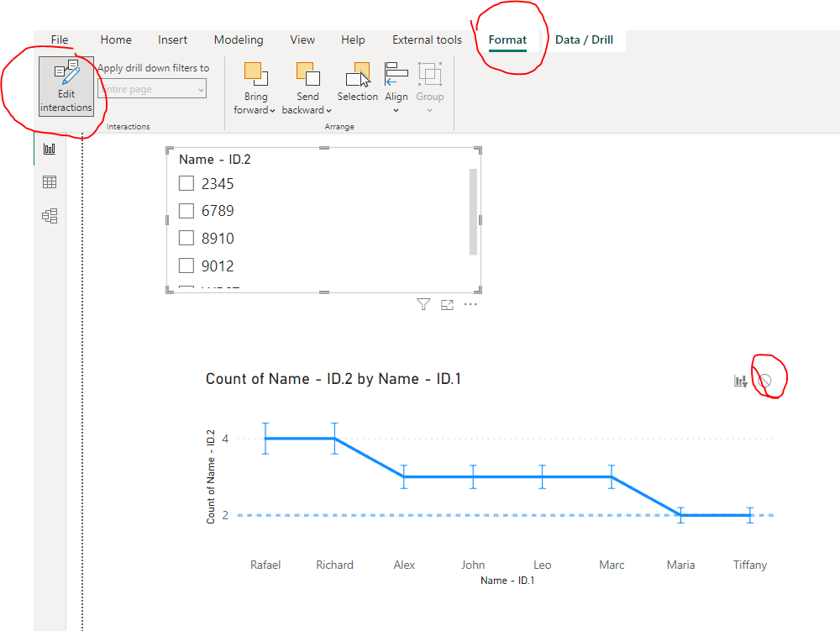Set line chart interaction to Filter
This screenshot has width=840, height=631.
click(740, 381)
